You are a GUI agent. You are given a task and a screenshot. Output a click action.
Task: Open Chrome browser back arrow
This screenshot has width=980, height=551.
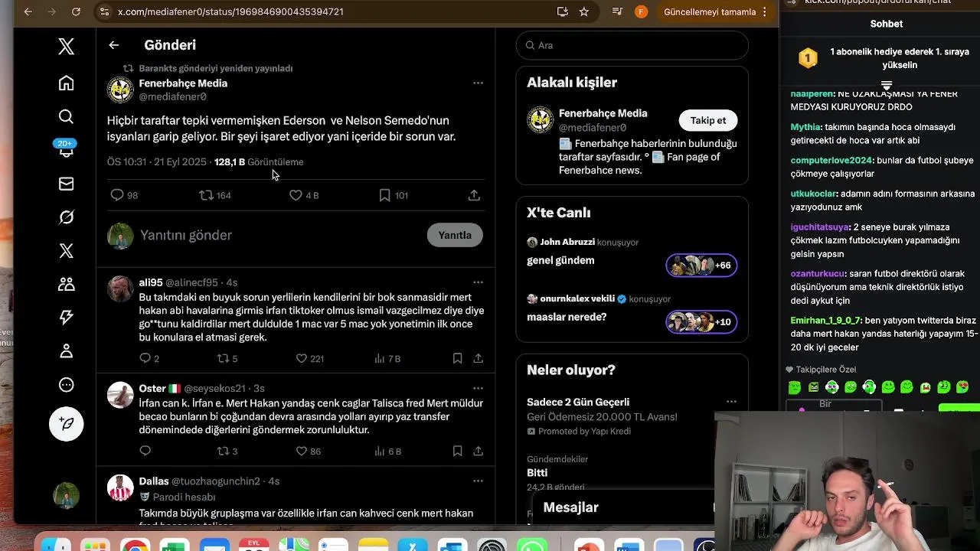point(28,11)
